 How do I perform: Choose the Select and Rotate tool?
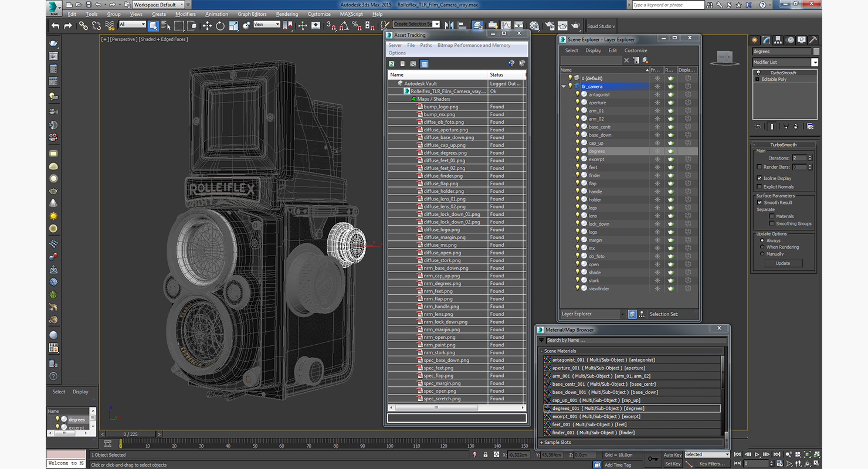pos(220,26)
